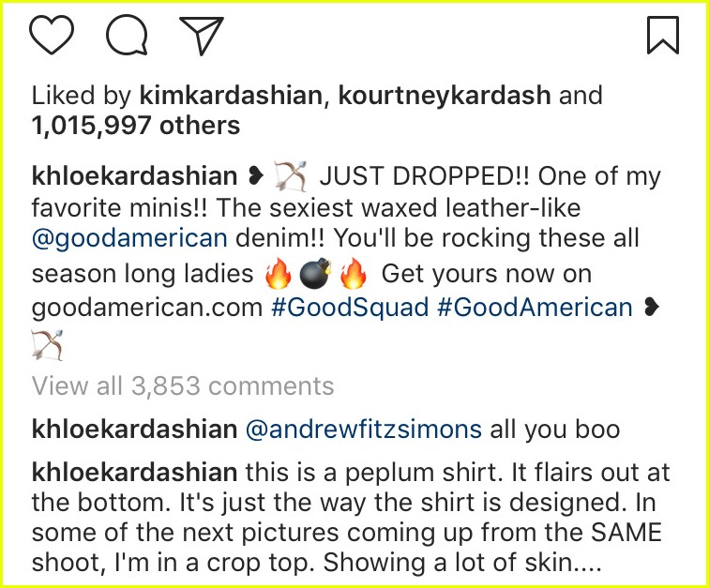
Task: Like the post with the heart icon
Action: [52, 36]
